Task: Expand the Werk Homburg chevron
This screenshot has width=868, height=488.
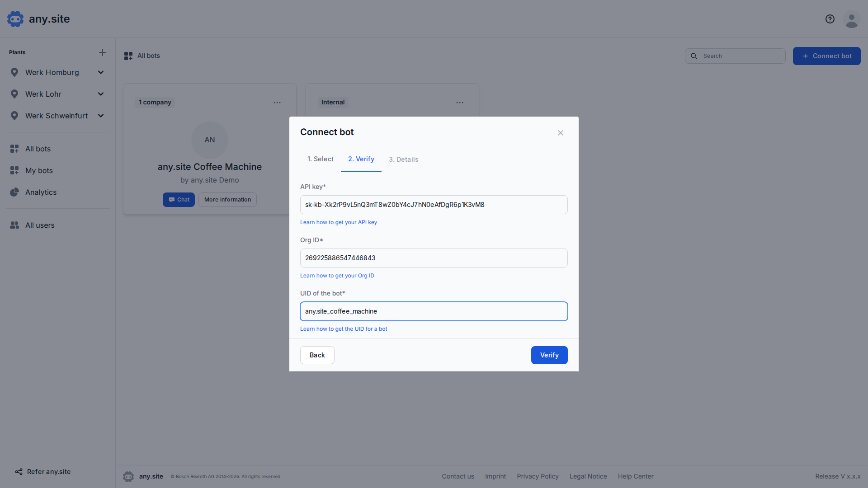Action: click(101, 72)
